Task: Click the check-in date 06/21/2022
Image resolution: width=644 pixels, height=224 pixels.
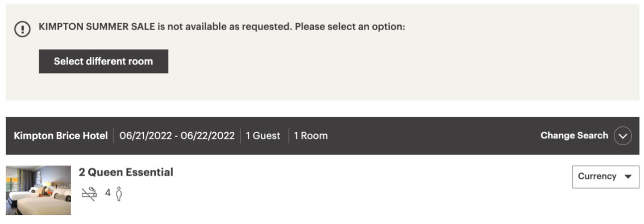Action: pyautogui.click(x=146, y=136)
